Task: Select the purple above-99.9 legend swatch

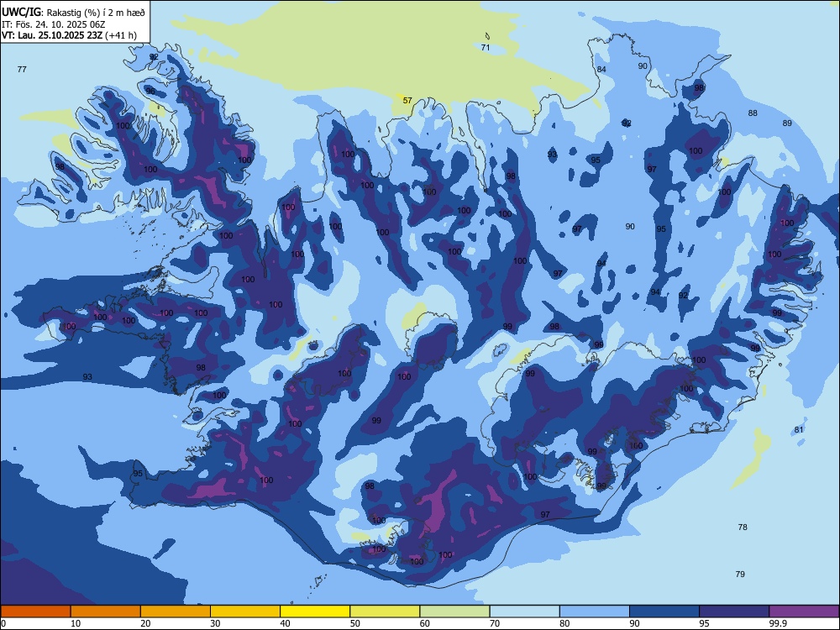Action: coord(804,612)
